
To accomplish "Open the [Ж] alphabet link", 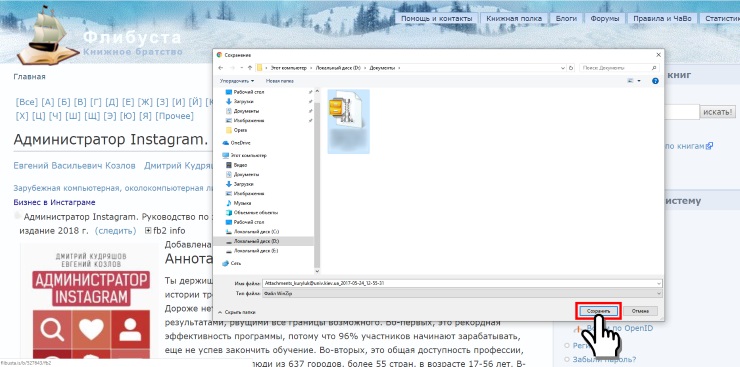I will 145,102.
